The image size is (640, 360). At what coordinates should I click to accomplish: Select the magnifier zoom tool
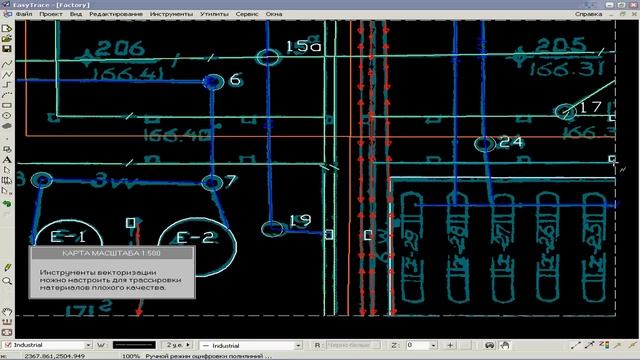(x=7, y=281)
